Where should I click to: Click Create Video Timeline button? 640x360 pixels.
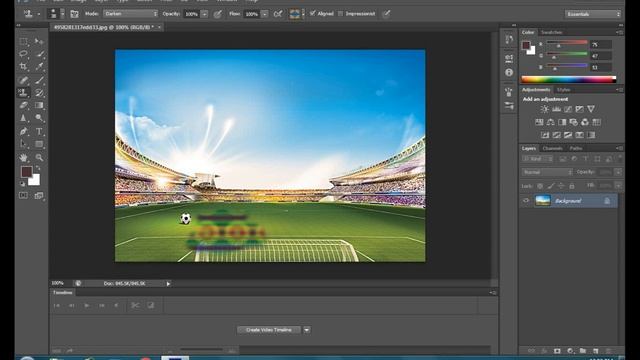tap(269, 330)
